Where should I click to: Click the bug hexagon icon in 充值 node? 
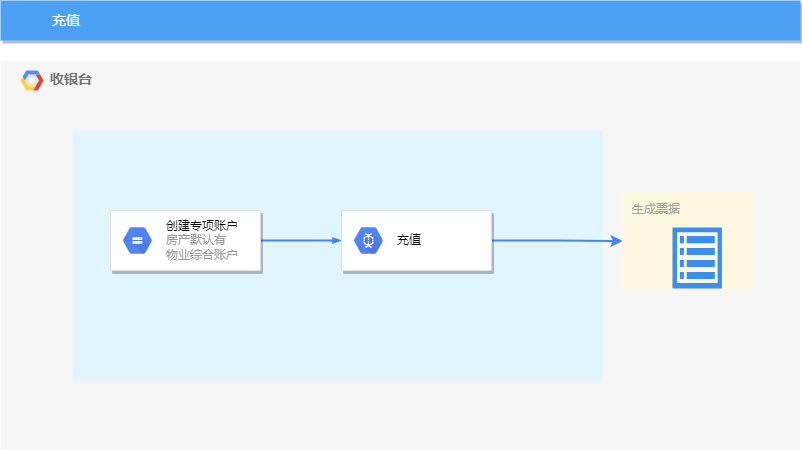point(368,241)
